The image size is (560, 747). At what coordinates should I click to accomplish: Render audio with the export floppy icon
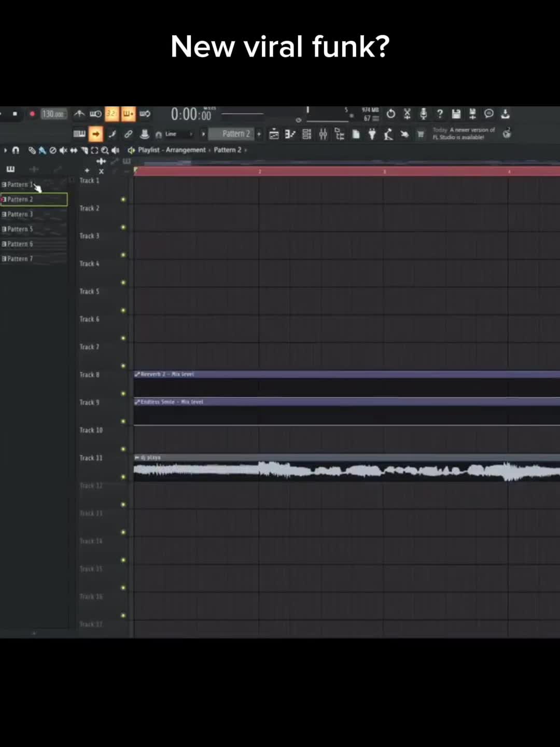tap(472, 114)
